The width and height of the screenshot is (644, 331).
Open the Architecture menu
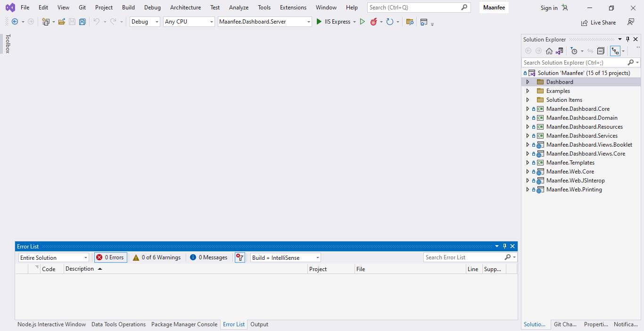pos(185,8)
